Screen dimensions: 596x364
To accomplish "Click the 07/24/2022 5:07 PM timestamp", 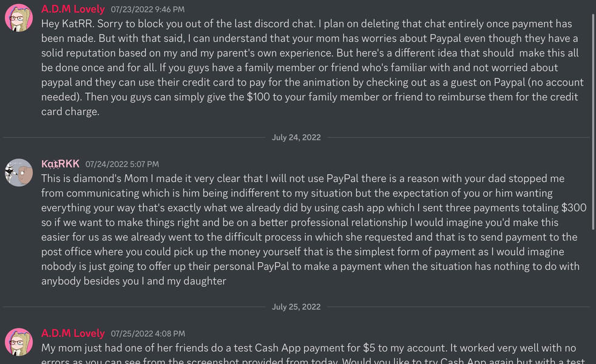I will 122,164.
